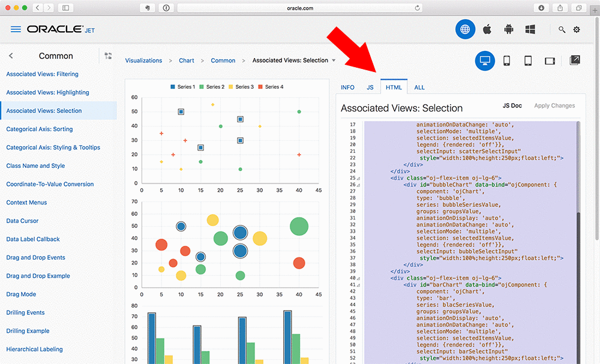Open the search magnifier icon

(562, 29)
